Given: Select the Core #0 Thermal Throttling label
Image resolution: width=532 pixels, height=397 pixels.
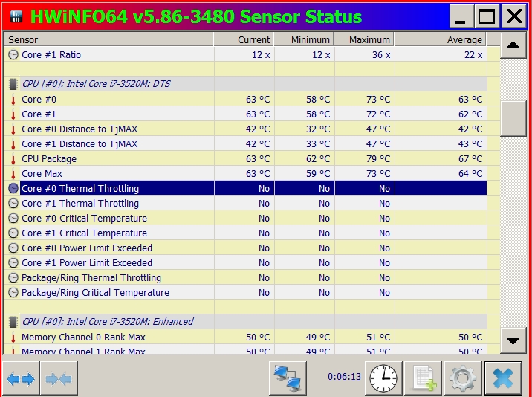Looking at the screenshot, I should pos(80,189).
